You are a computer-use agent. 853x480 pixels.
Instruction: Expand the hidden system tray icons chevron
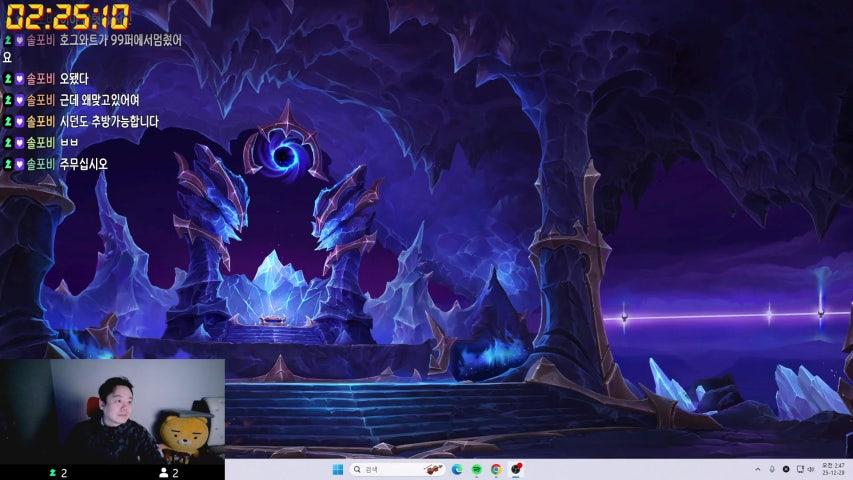pyautogui.click(x=758, y=469)
